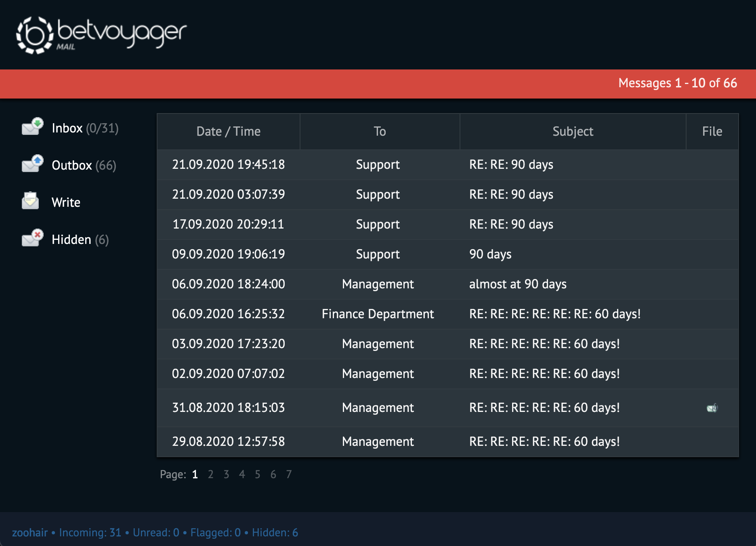Viewport: 756px width, 546px height.
Task: Select current page 1 in pagination
Action: point(195,474)
